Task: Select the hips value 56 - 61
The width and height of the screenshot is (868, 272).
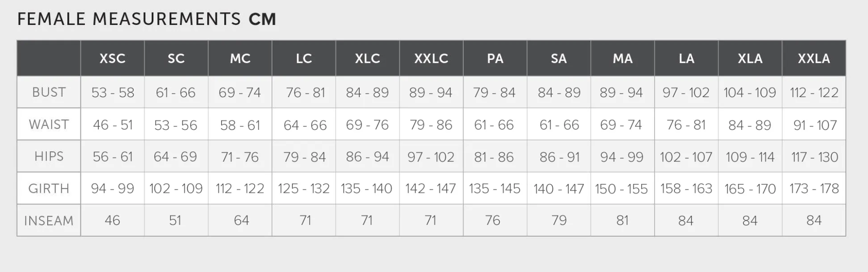Action: 112,157
